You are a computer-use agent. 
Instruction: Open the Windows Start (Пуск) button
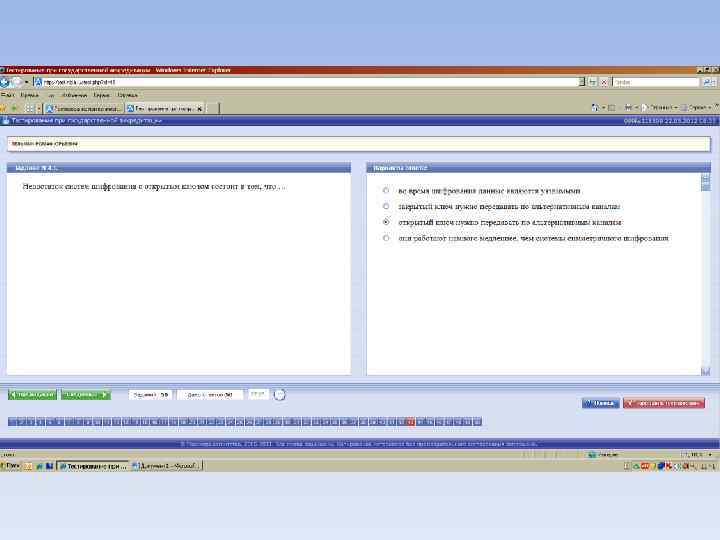click(x=10, y=466)
